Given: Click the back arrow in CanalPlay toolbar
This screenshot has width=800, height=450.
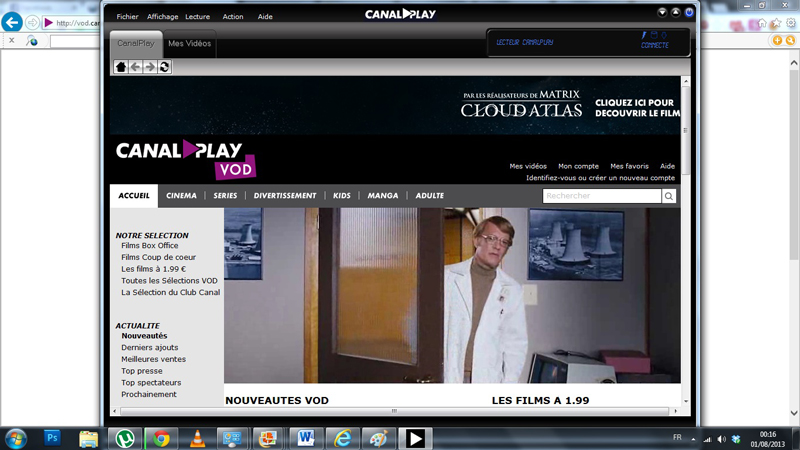Looking at the screenshot, I should coord(135,67).
